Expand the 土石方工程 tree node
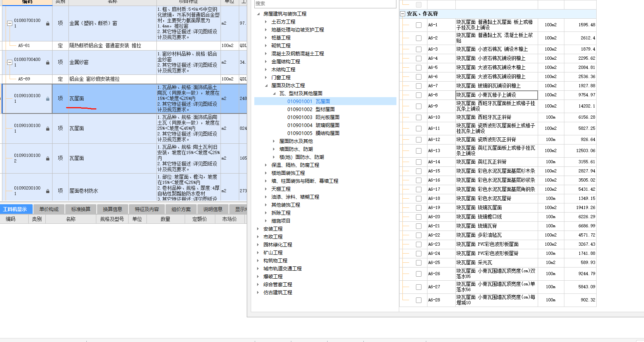644x342 pixels. 266,22
